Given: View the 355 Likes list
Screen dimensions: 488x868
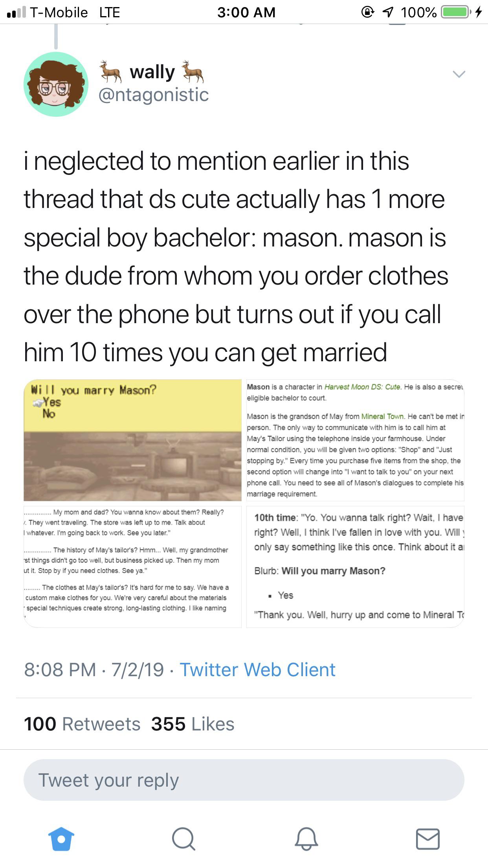Looking at the screenshot, I should coord(193,724).
